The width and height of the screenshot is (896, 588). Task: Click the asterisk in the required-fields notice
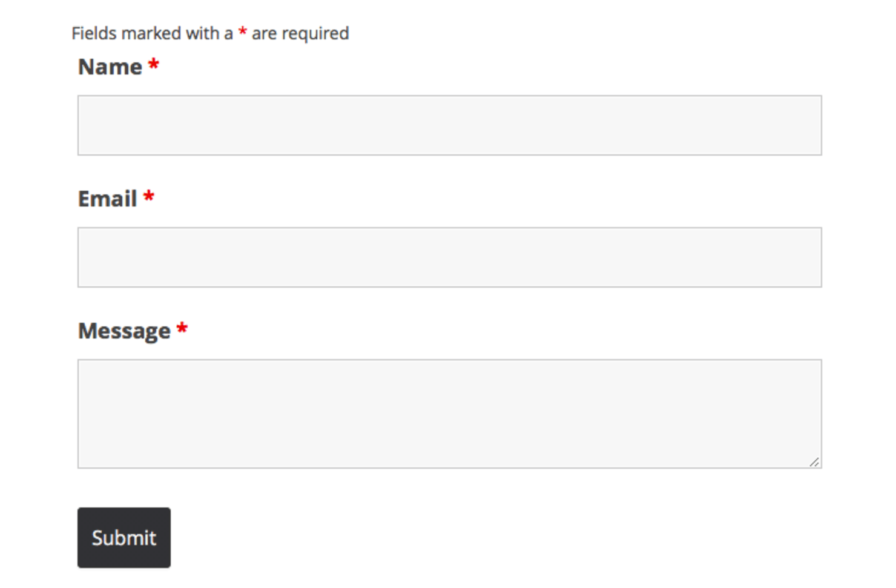pyautogui.click(x=243, y=30)
